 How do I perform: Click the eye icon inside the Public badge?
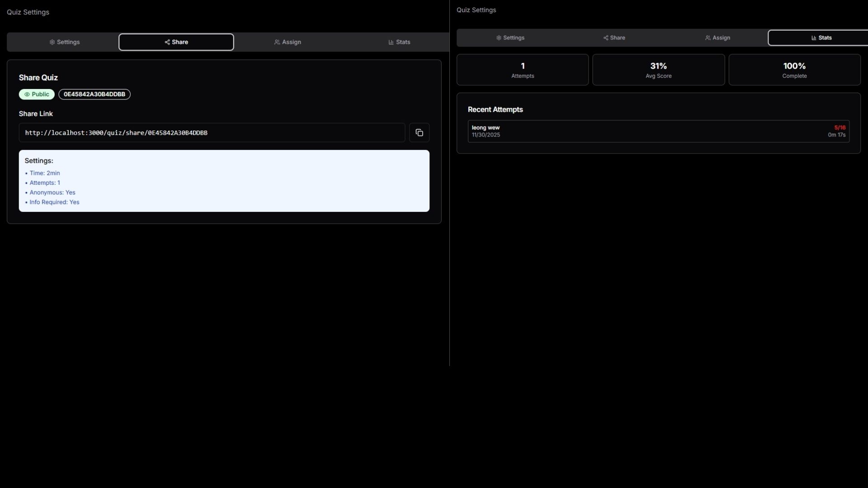point(26,94)
